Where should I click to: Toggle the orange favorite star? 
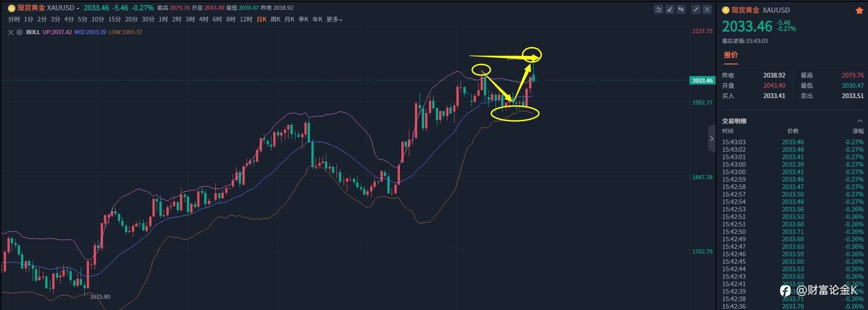(859, 10)
